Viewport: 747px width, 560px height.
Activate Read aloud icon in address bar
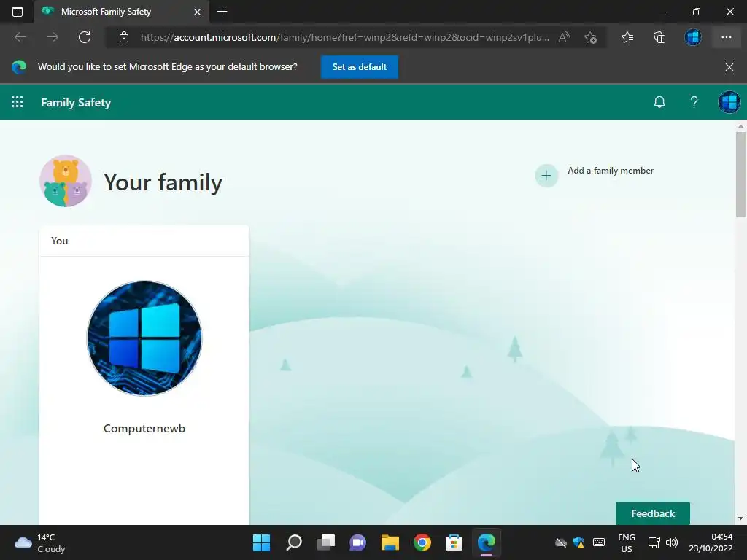pos(564,37)
